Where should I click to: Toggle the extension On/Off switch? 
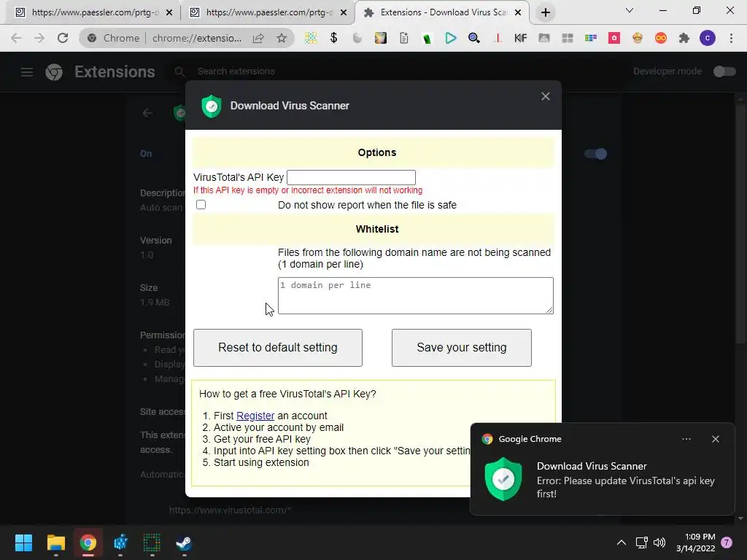click(x=595, y=154)
